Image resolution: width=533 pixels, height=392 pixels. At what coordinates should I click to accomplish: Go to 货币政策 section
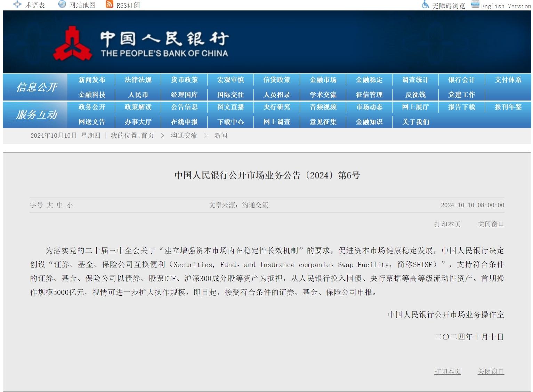[x=184, y=80]
